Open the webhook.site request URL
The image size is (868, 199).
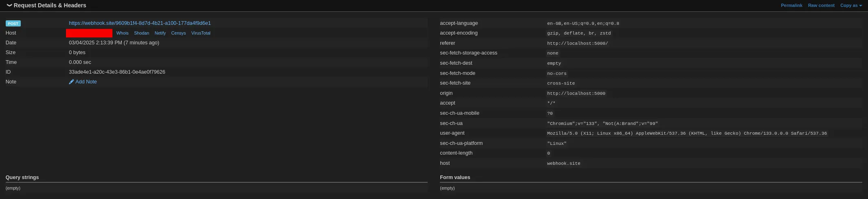pos(140,23)
